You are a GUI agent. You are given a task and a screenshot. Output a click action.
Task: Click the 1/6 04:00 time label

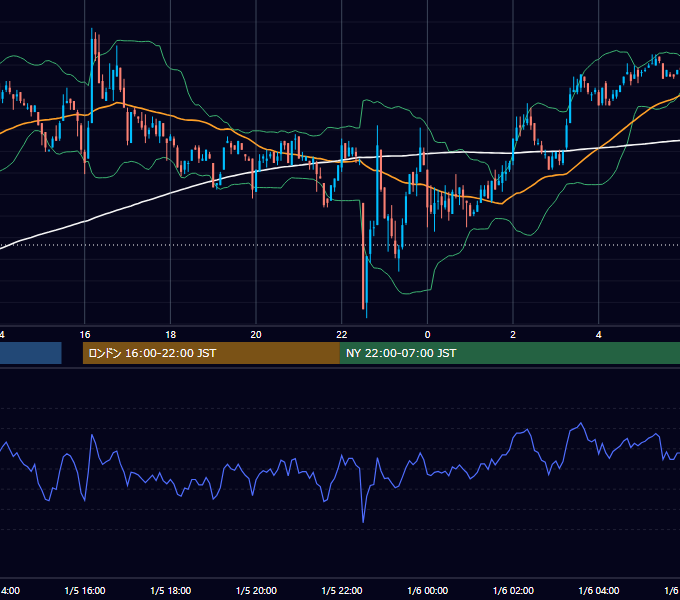tap(598, 590)
